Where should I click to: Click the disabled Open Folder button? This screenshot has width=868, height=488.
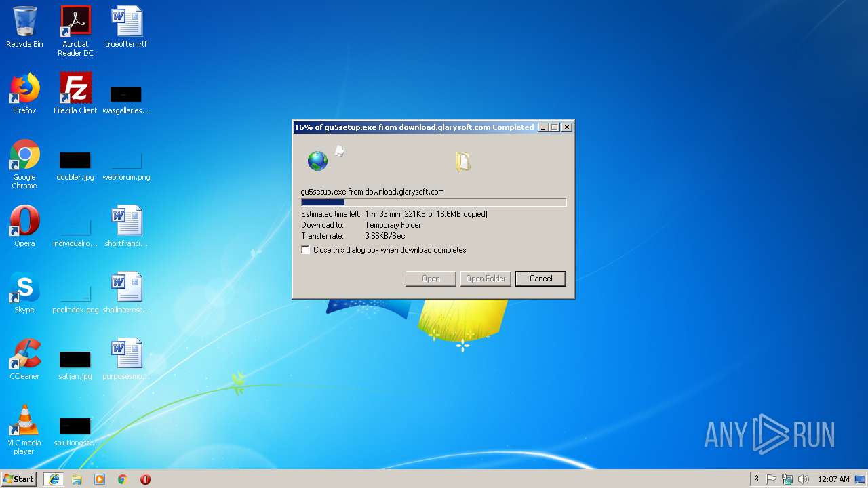(x=486, y=279)
